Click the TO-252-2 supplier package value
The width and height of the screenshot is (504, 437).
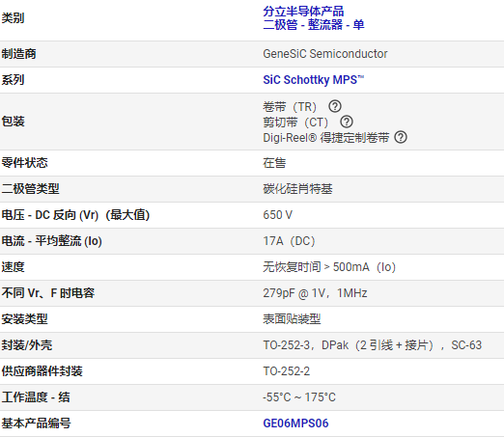[x=286, y=371]
